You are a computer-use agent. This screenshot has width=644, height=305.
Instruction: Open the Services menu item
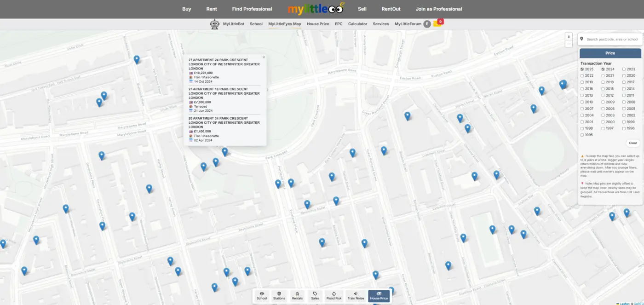380,24
